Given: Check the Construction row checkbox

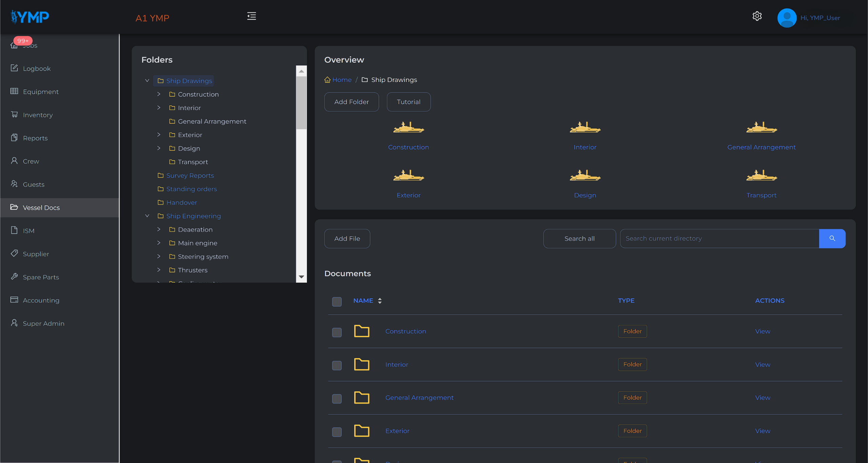Looking at the screenshot, I should point(337,332).
